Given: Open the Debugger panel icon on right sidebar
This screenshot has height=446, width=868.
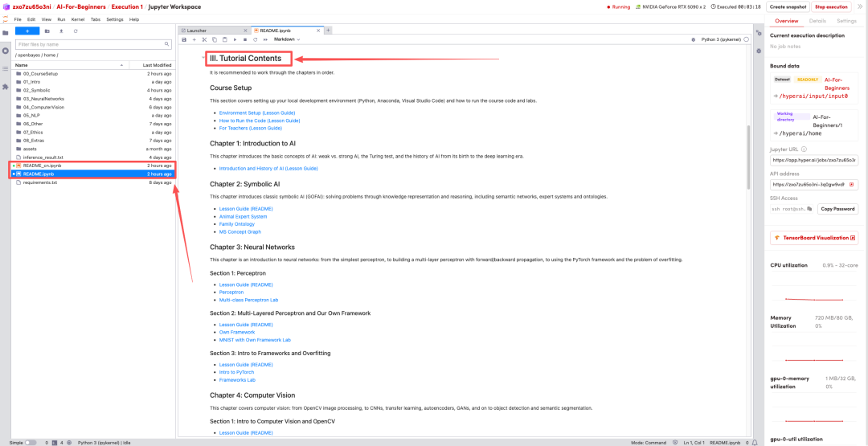Looking at the screenshot, I should pyautogui.click(x=759, y=51).
